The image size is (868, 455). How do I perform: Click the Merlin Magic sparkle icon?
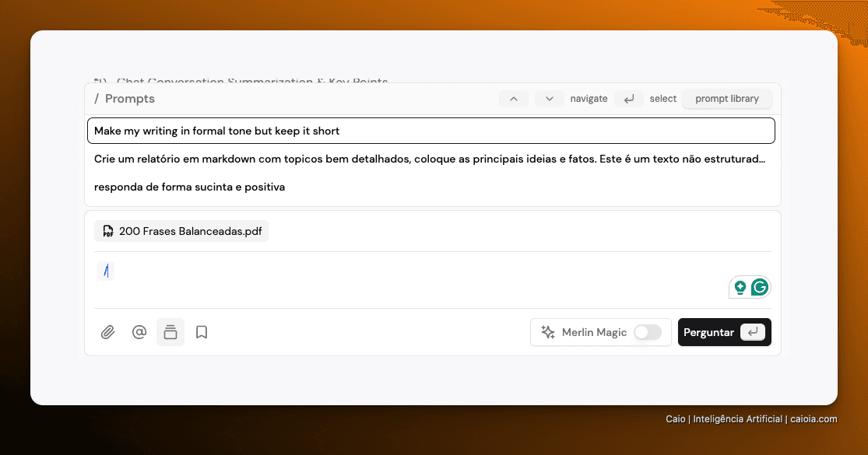548,332
